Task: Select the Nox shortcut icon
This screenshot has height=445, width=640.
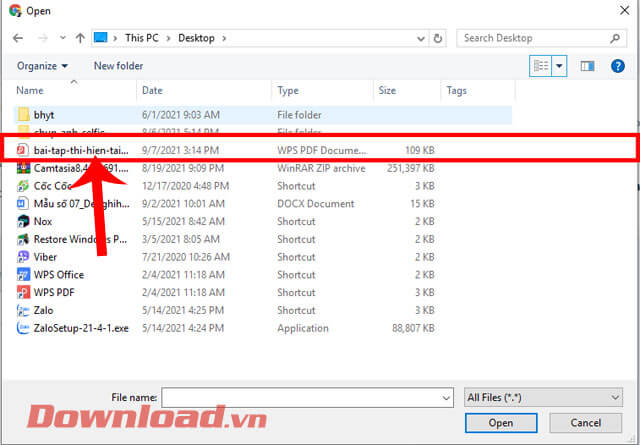Action: coord(23,221)
